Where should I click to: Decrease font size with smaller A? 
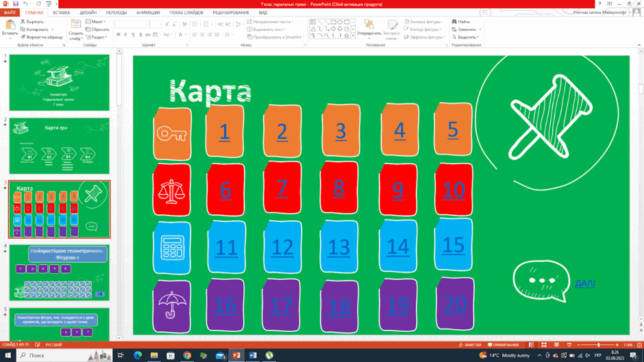pos(175,25)
